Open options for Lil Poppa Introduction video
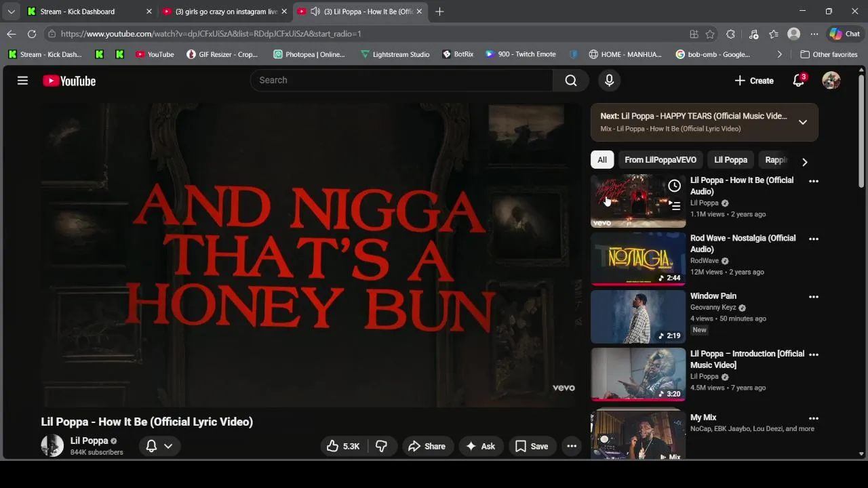This screenshot has width=868, height=488. [x=814, y=354]
